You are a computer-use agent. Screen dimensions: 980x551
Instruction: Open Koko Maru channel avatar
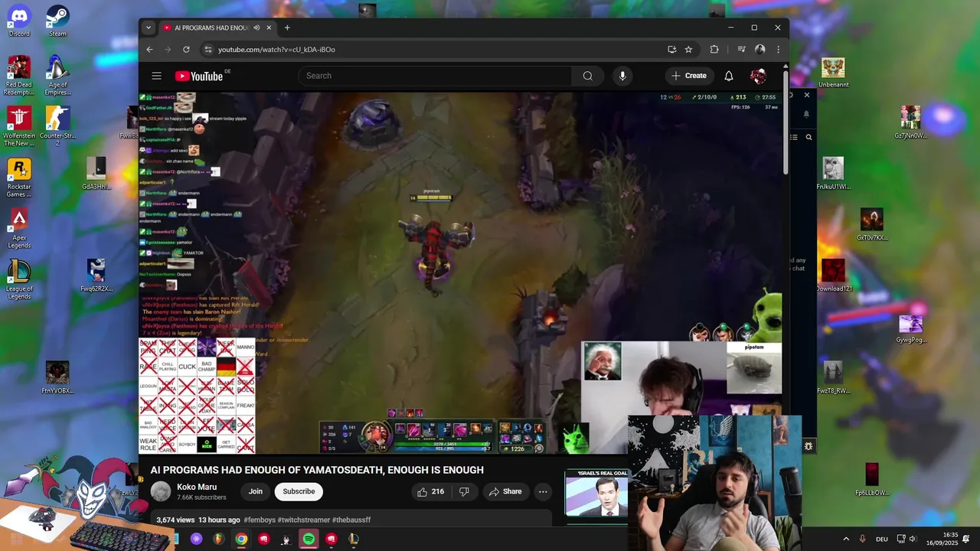[x=161, y=491]
